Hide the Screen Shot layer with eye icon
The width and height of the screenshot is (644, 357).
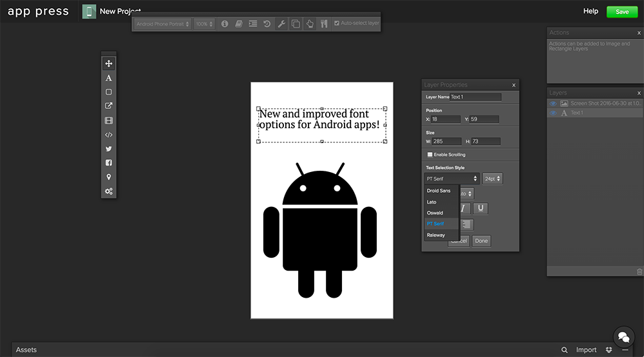click(553, 104)
